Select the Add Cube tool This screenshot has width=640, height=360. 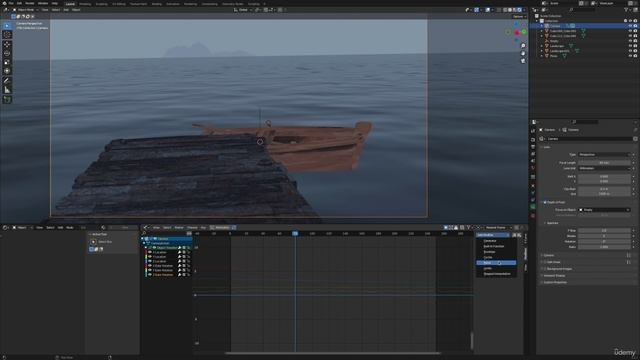point(7,99)
